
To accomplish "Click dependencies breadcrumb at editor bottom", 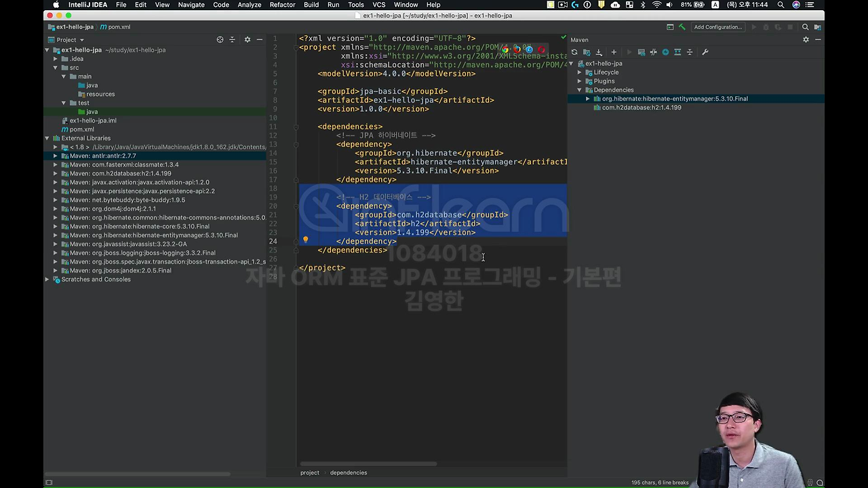I will coord(349,472).
